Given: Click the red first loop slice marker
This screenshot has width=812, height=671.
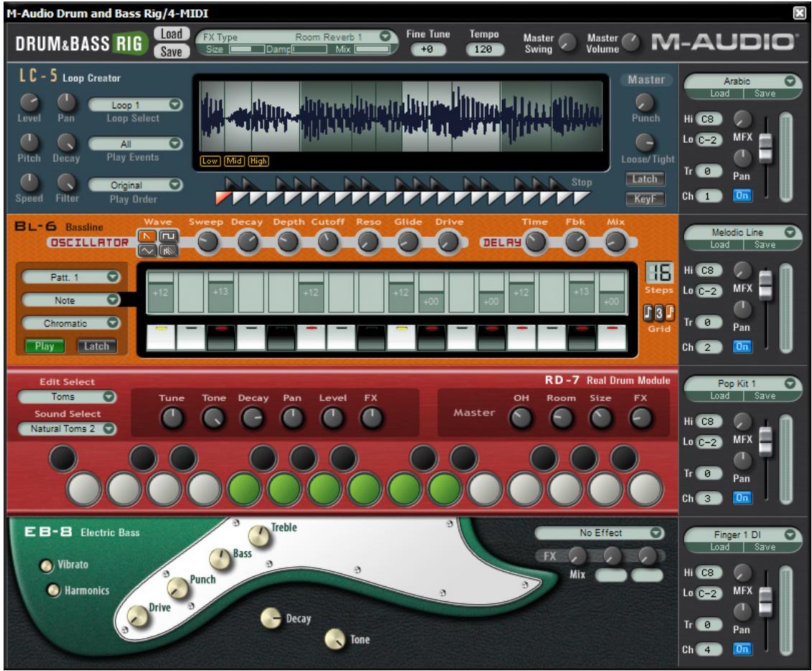Looking at the screenshot, I should (x=223, y=197).
